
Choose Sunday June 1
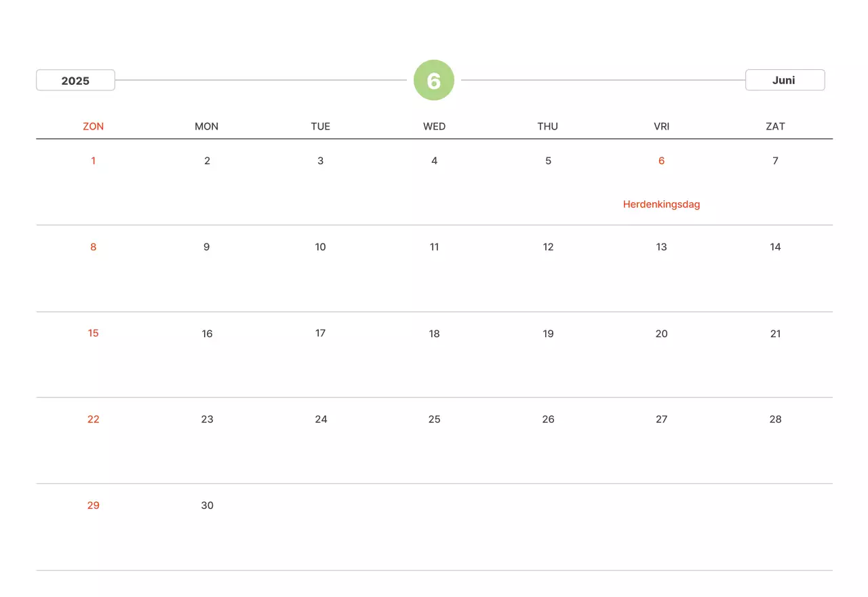click(x=94, y=161)
